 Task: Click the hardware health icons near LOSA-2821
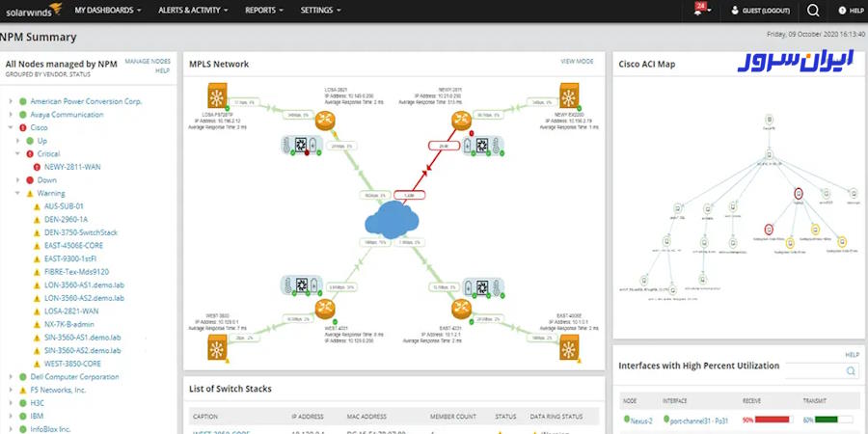301,145
